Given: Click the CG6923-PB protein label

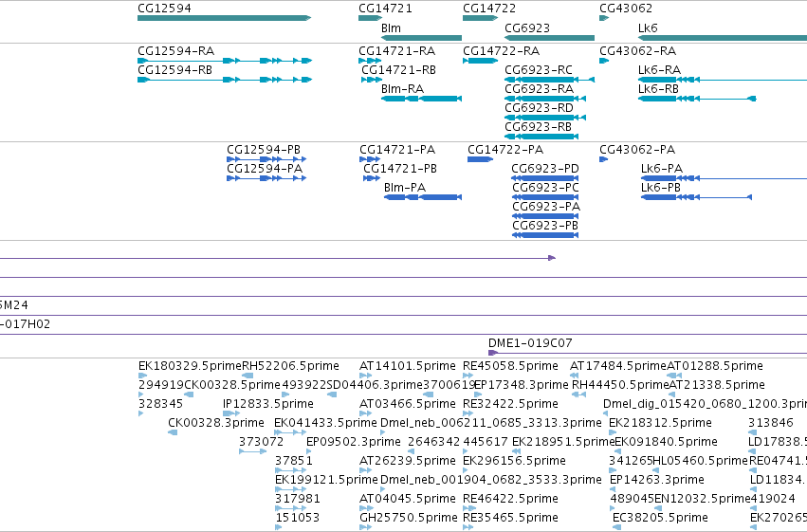Looking at the screenshot, I should click(x=545, y=226).
